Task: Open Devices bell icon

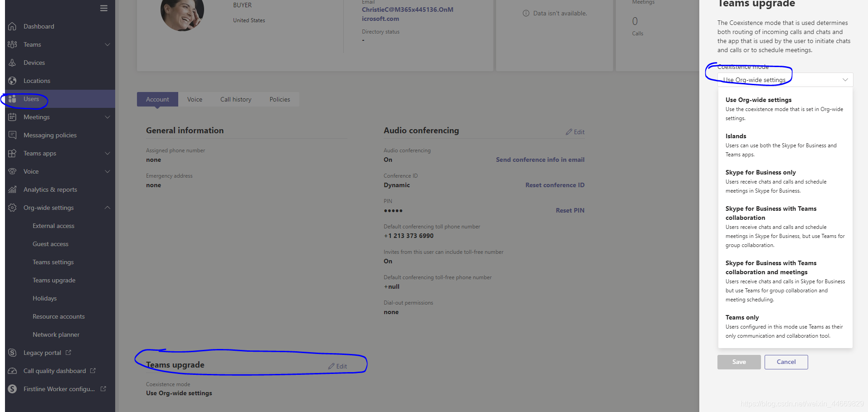Action: pyautogui.click(x=12, y=63)
